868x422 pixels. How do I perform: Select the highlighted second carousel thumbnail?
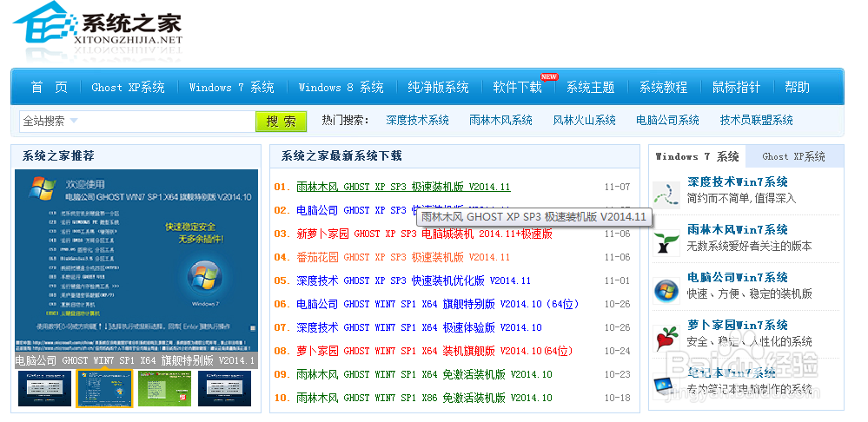point(104,389)
